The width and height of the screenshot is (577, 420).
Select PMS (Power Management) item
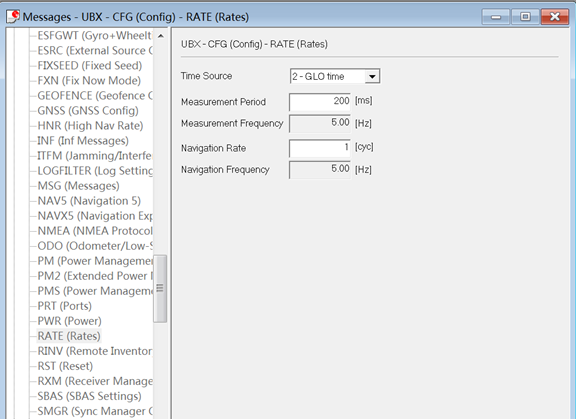pyautogui.click(x=95, y=292)
